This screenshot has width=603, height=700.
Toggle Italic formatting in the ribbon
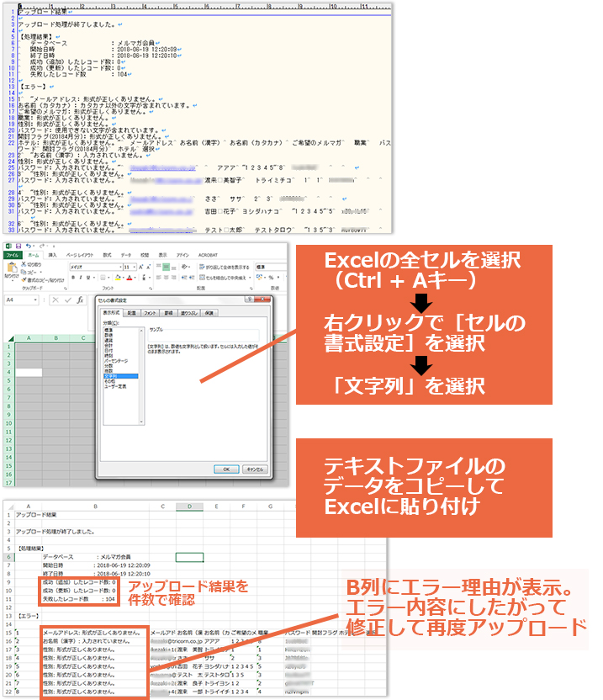[81, 278]
